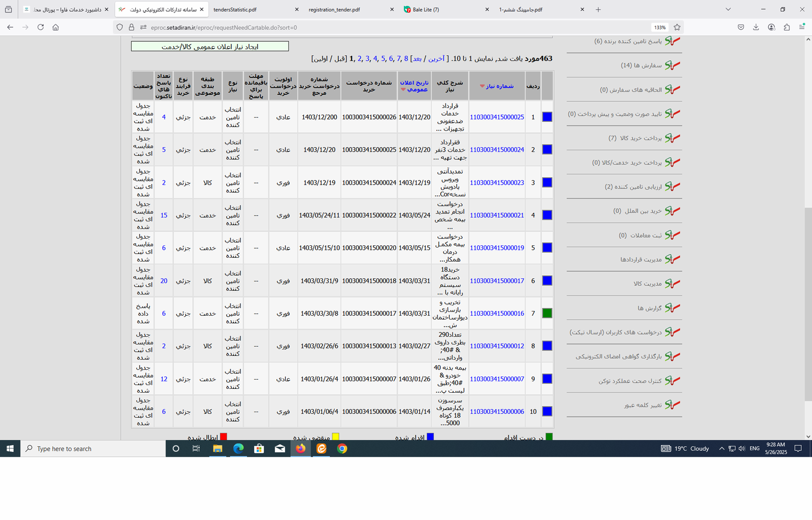This screenshot has height=520, width=812.
Task: Bookmark this page with the star icon
Action: click(677, 27)
